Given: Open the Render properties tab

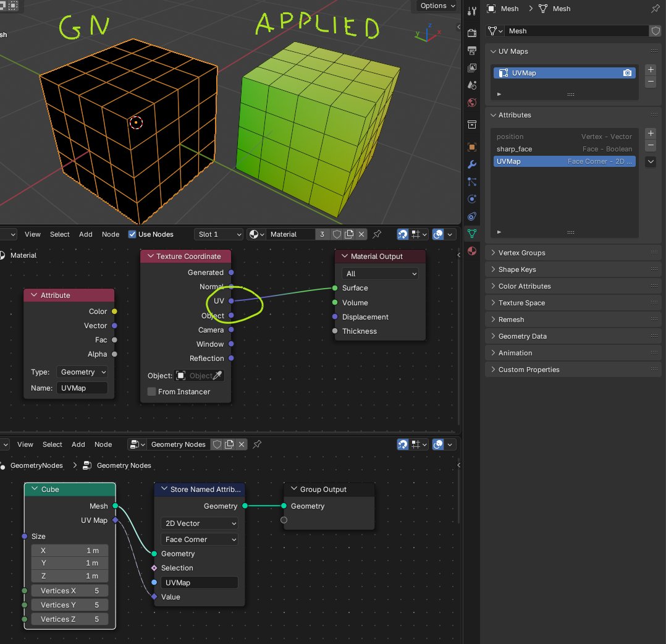Looking at the screenshot, I should [x=472, y=33].
